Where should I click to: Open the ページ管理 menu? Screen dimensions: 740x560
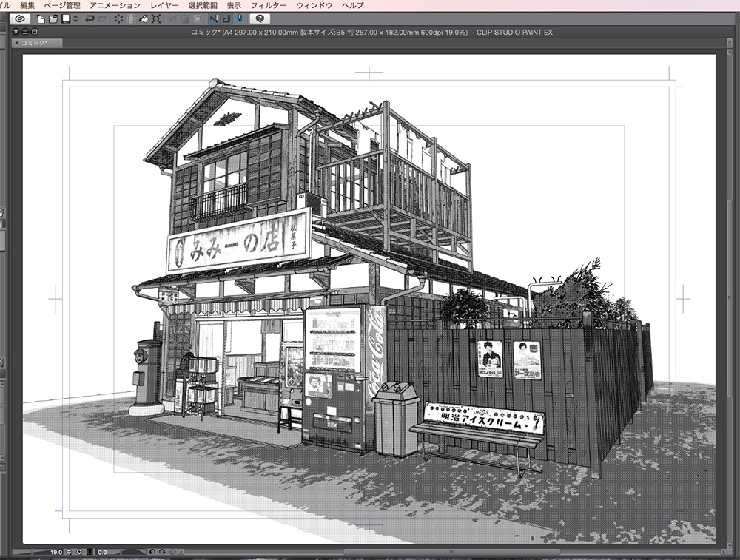(62, 5)
